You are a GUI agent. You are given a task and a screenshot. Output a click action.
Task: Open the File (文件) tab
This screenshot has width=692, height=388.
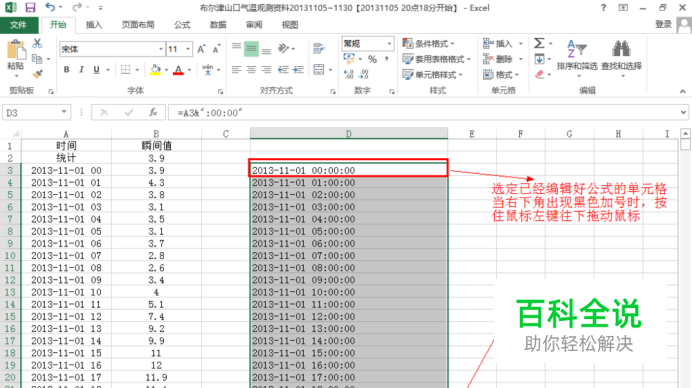point(18,25)
